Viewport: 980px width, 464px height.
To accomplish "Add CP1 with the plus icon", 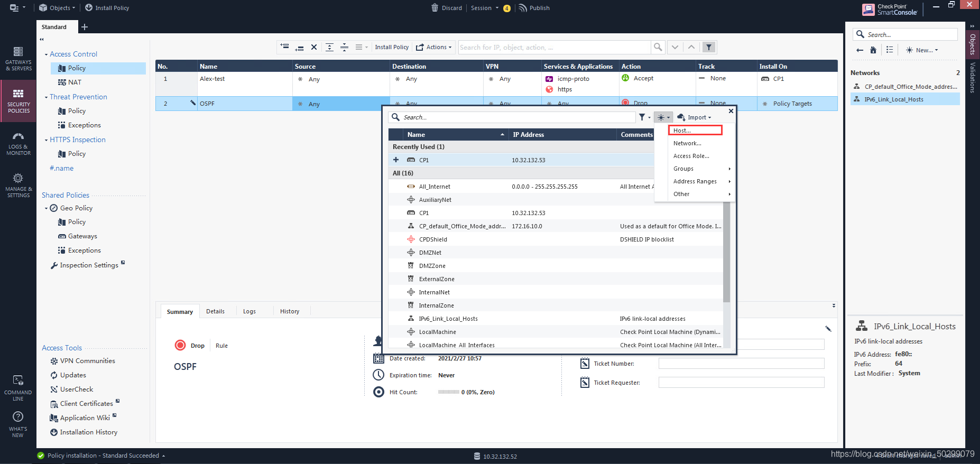I will coord(396,160).
